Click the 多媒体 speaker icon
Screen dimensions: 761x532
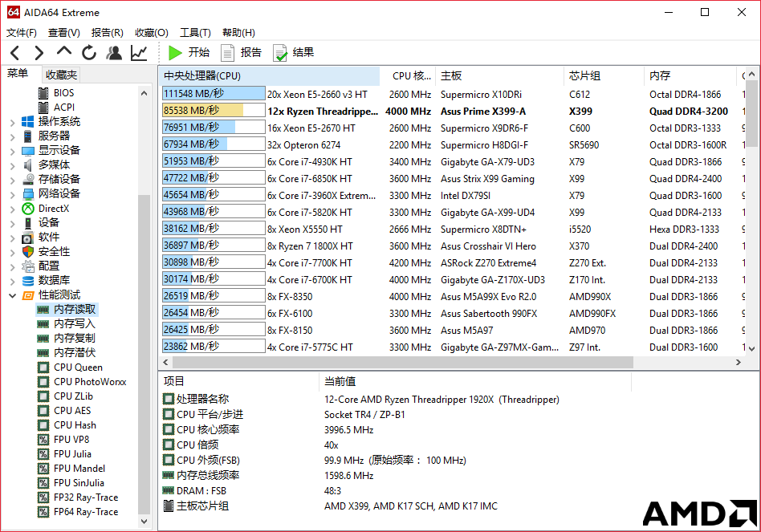[x=28, y=164]
